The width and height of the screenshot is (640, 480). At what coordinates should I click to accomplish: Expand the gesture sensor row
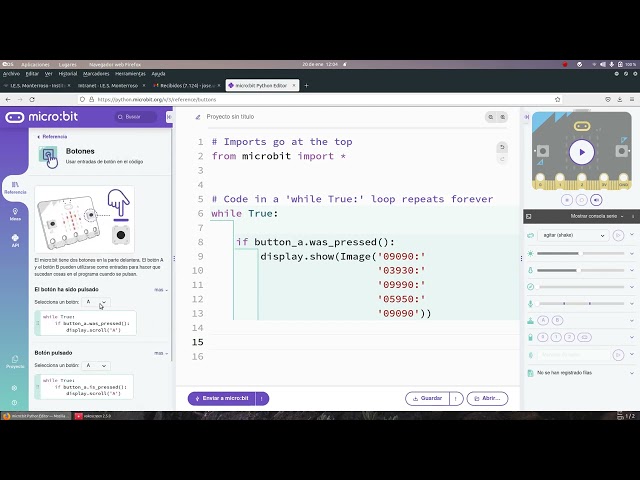[632, 235]
